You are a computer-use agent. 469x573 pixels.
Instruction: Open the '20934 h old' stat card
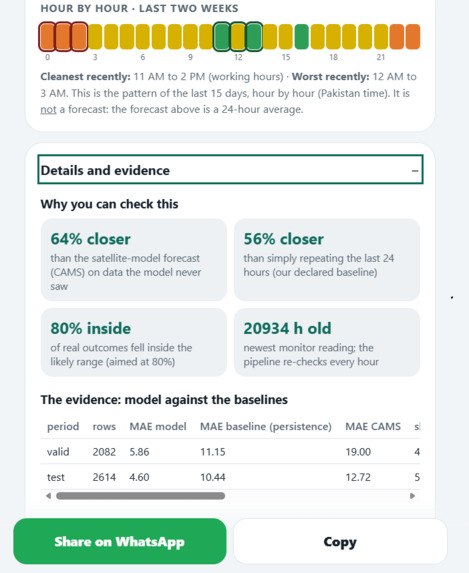(327, 342)
